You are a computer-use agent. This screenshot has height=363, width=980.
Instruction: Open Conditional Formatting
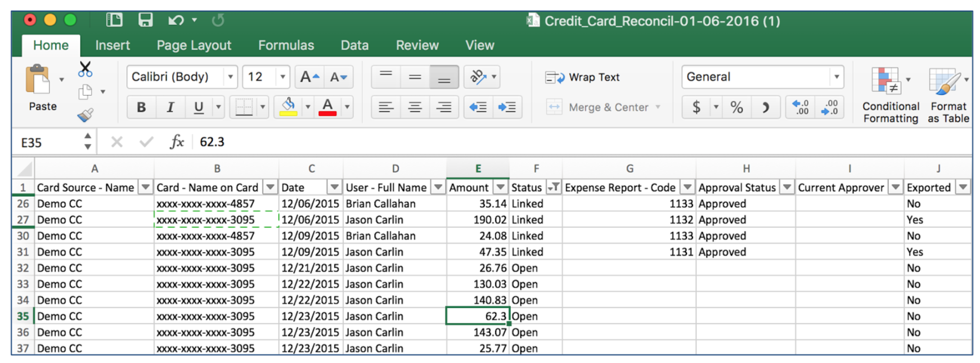[891, 94]
